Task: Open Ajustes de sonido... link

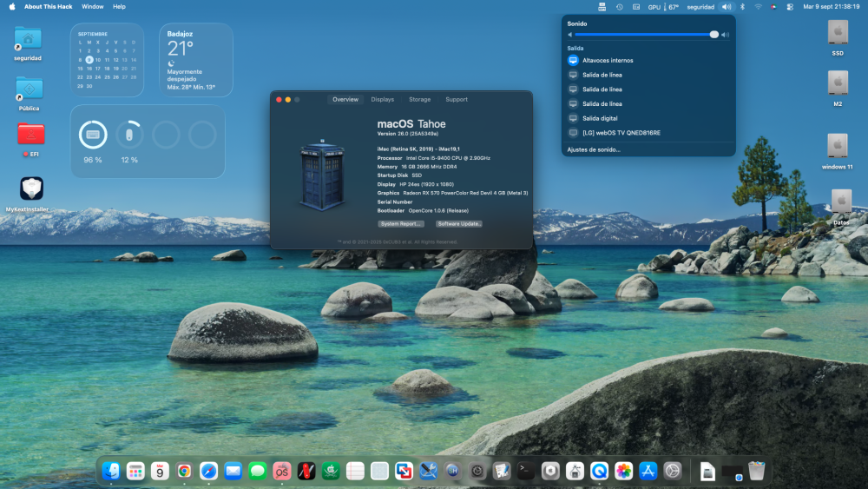Action: pyautogui.click(x=594, y=149)
